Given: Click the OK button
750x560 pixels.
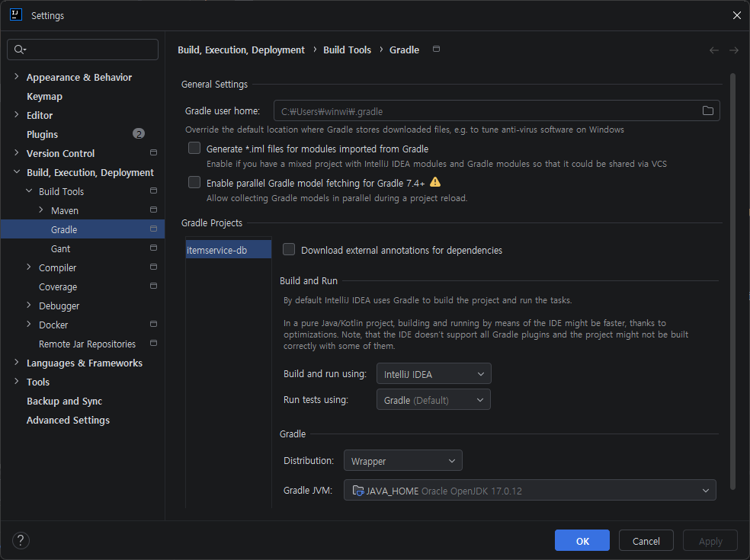Looking at the screenshot, I should pyautogui.click(x=582, y=540).
